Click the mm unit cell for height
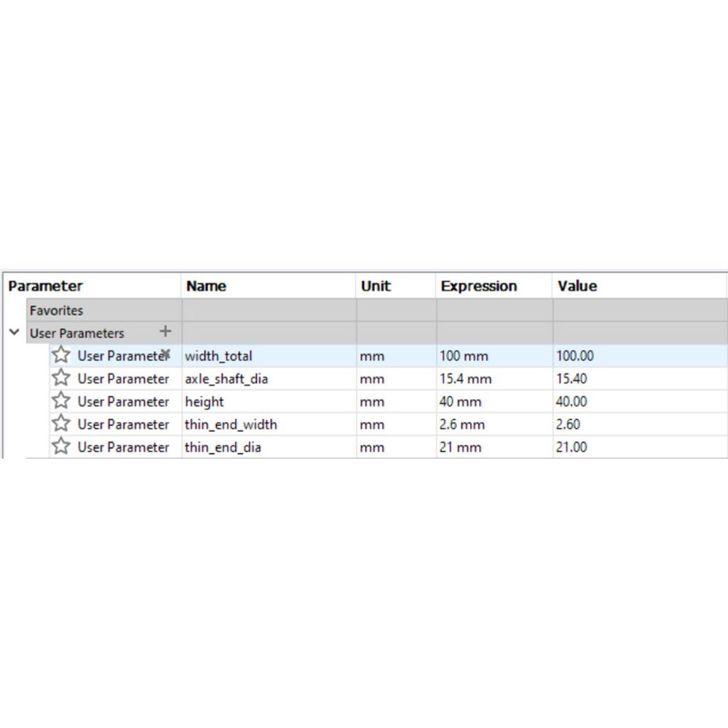 pyautogui.click(x=397, y=402)
